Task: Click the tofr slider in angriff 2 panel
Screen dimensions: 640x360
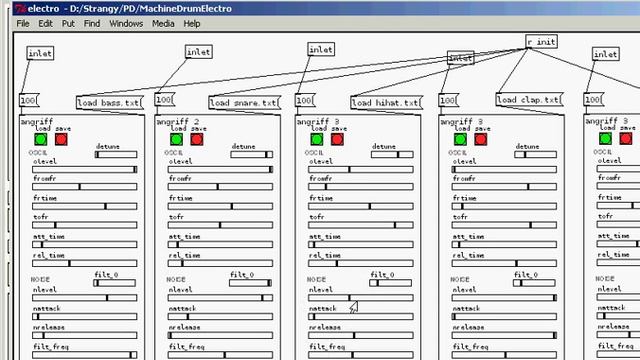Action: (x=220, y=225)
